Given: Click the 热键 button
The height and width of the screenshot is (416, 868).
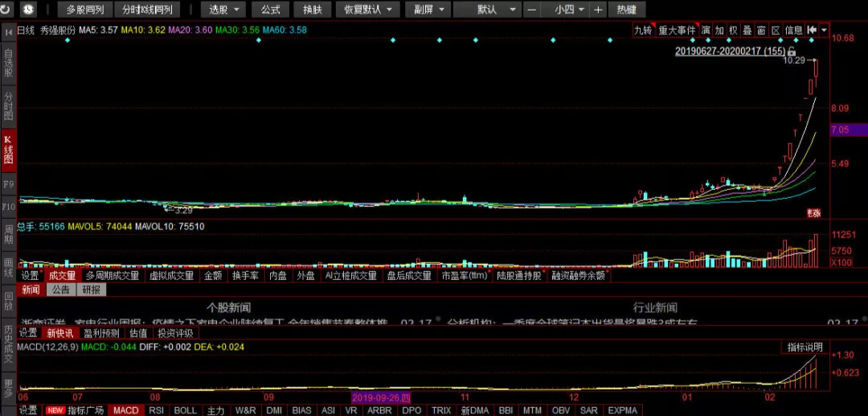Looking at the screenshot, I should pyautogui.click(x=626, y=10).
